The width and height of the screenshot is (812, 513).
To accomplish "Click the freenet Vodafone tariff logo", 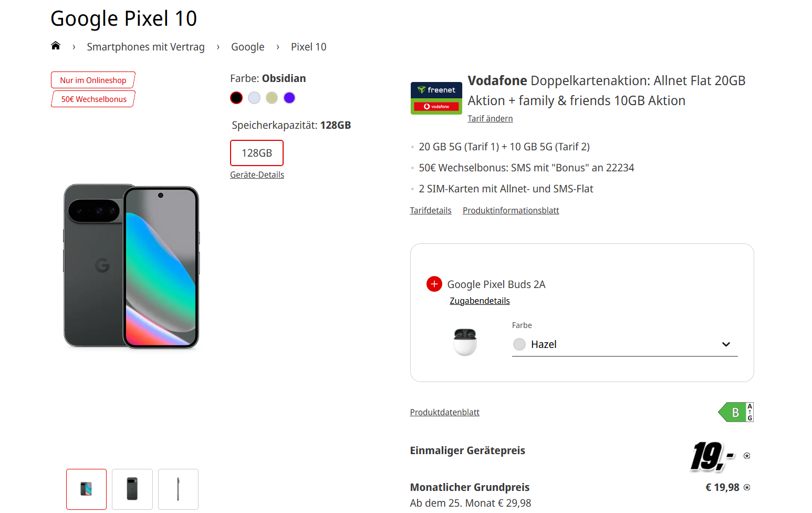I will [436, 98].
